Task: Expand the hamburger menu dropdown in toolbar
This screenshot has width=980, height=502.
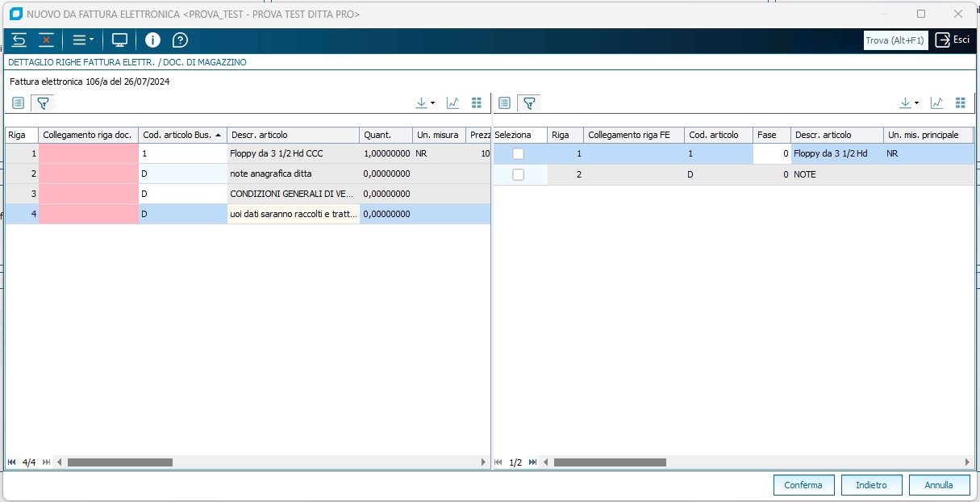Action: 83,40
